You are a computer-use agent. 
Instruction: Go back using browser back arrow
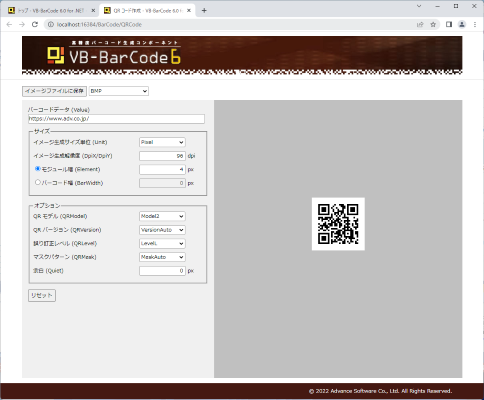(x=9, y=24)
